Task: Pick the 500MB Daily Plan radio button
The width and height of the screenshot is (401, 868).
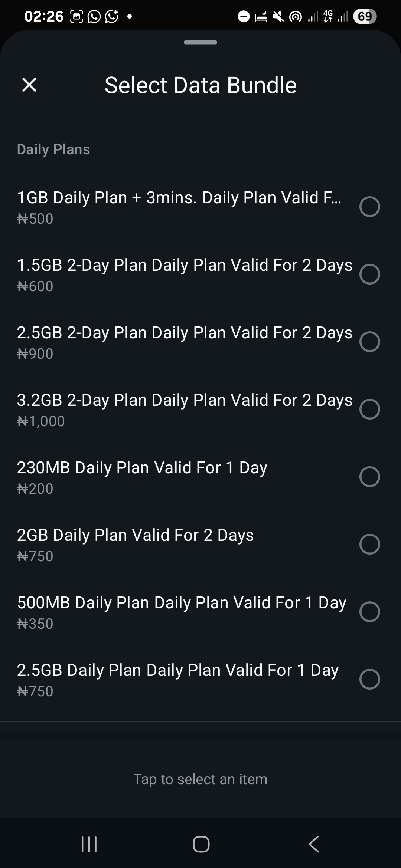Action: tap(369, 612)
